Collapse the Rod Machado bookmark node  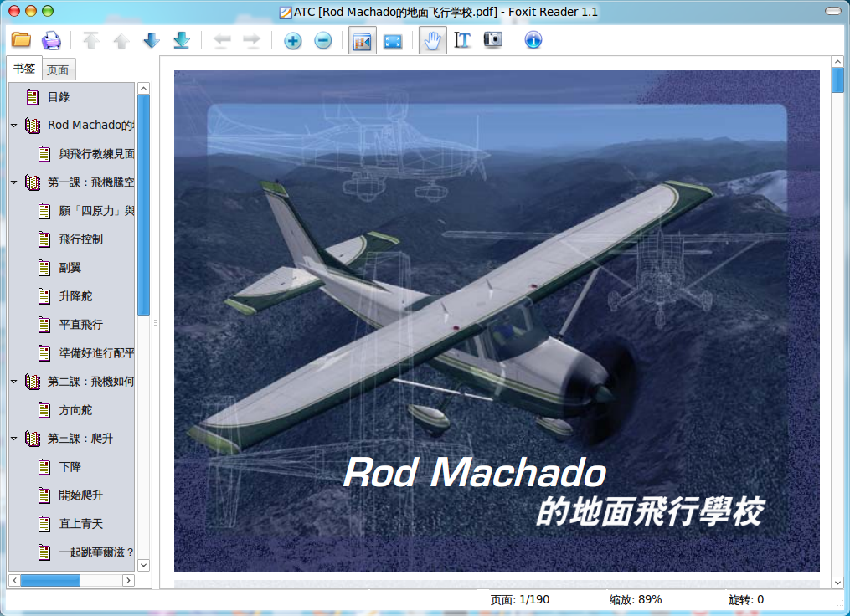click(14, 126)
